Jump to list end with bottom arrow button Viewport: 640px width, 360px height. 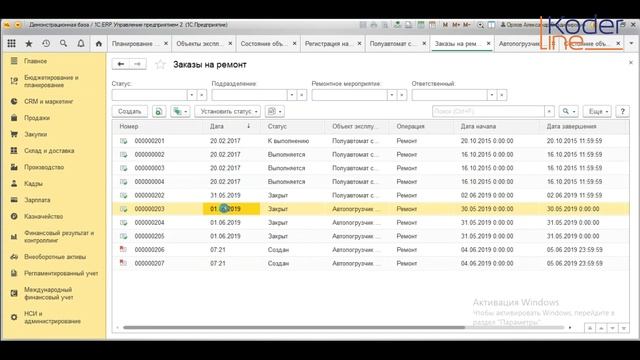[x=624, y=328]
